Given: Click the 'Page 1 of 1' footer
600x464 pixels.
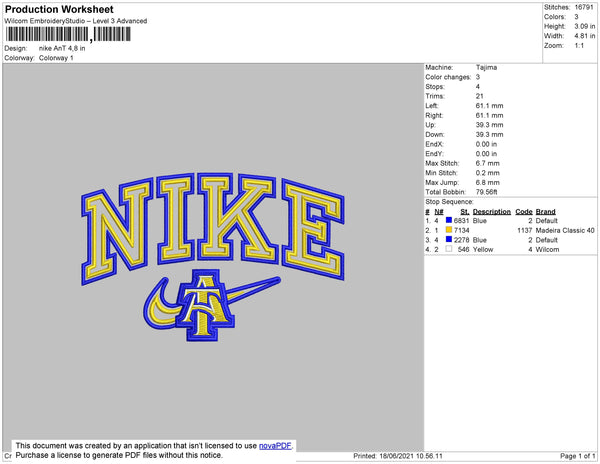Looking at the screenshot, I should [x=577, y=456].
